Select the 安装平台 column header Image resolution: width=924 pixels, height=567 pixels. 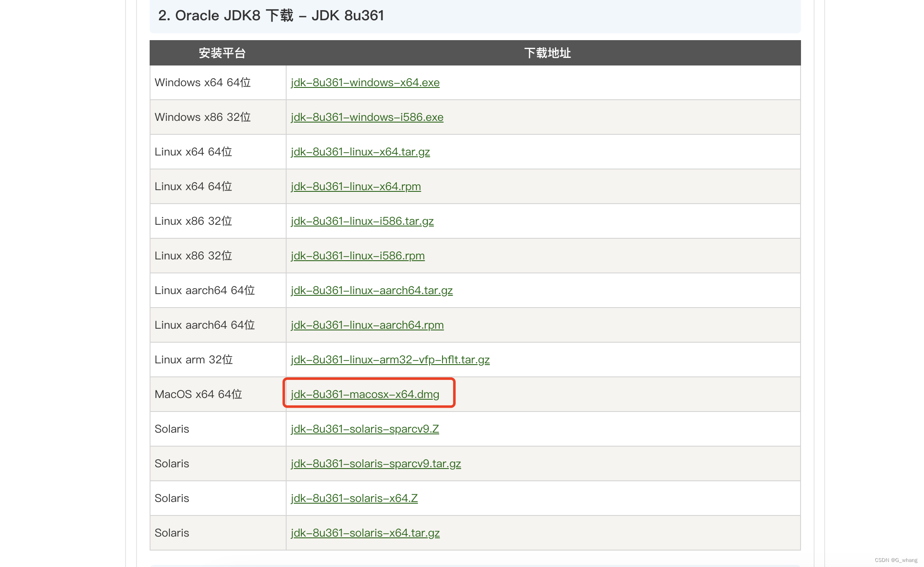[222, 53]
